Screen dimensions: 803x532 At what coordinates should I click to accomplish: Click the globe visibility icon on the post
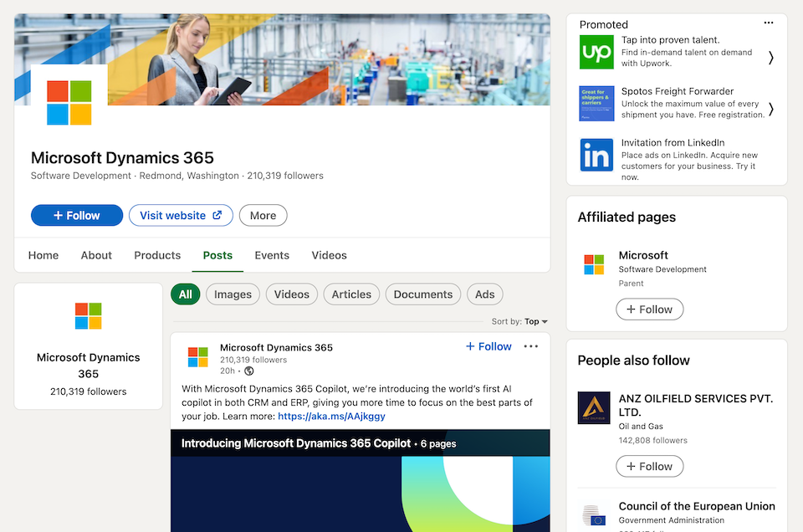249,371
